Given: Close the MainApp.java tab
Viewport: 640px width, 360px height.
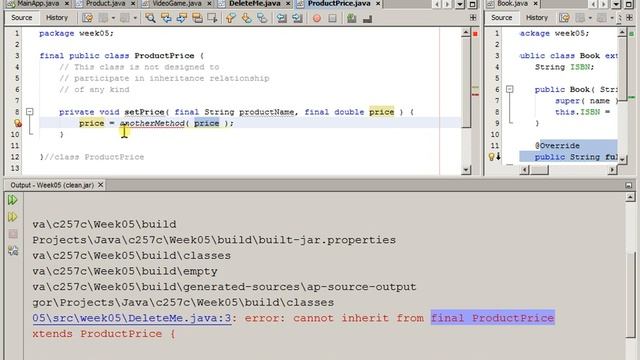Looking at the screenshot, I should coord(67,4).
